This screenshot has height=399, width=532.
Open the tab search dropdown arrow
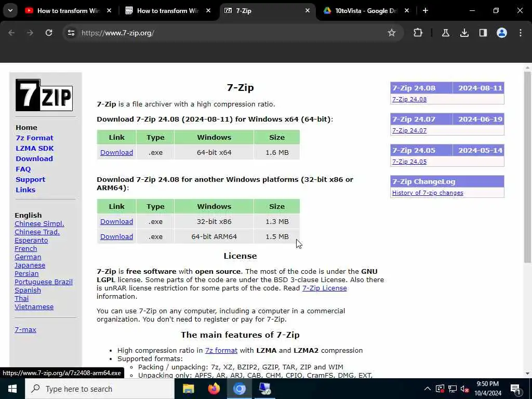click(10, 10)
